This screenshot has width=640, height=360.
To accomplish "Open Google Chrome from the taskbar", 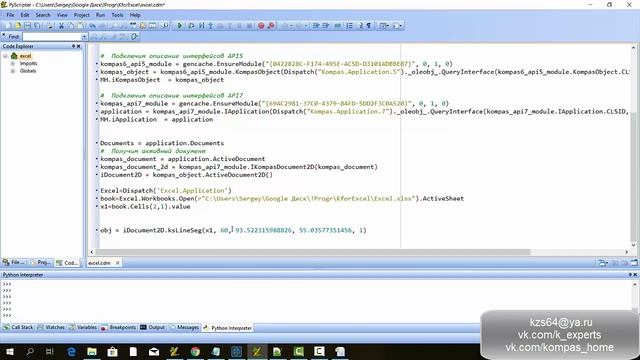I will (195, 351).
